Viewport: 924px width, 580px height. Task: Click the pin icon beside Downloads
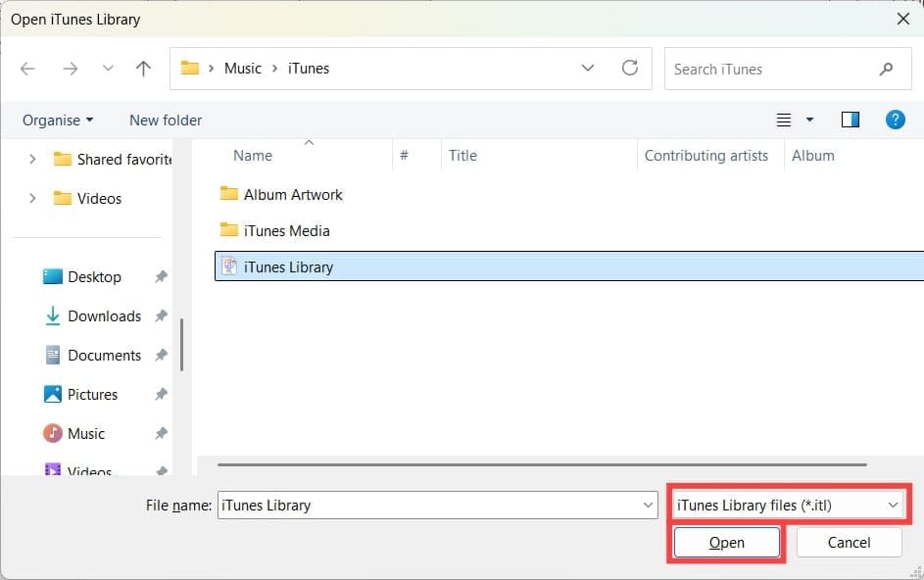[x=162, y=315]
